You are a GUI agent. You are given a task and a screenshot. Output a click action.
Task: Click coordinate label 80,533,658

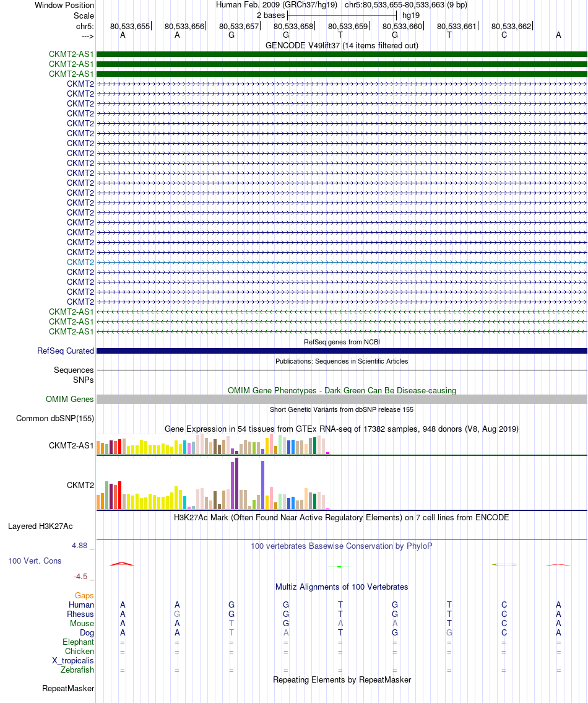coord(293,27)
